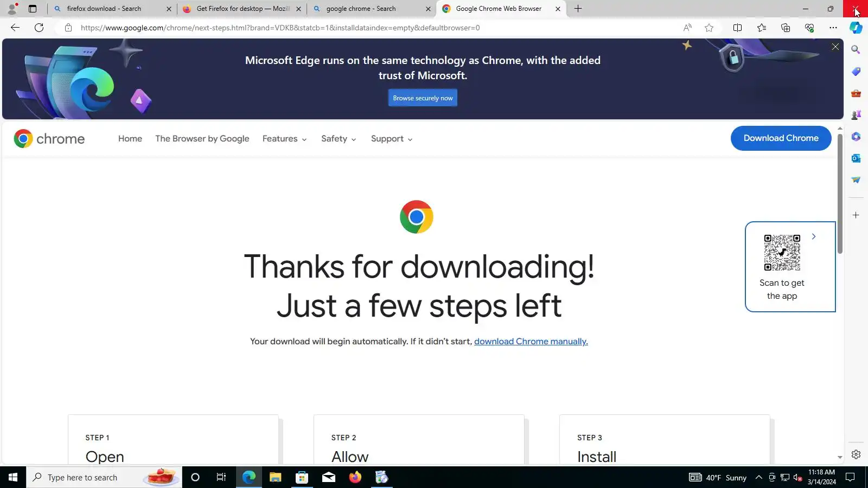Go back with the back arrow
Screen dimensions: 868x488
click(15, 28)
